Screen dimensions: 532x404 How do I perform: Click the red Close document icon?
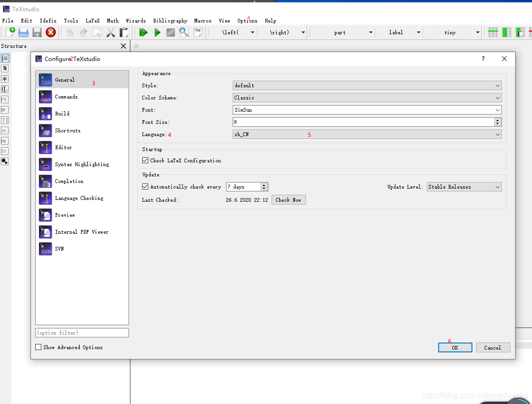click(51, 32)
